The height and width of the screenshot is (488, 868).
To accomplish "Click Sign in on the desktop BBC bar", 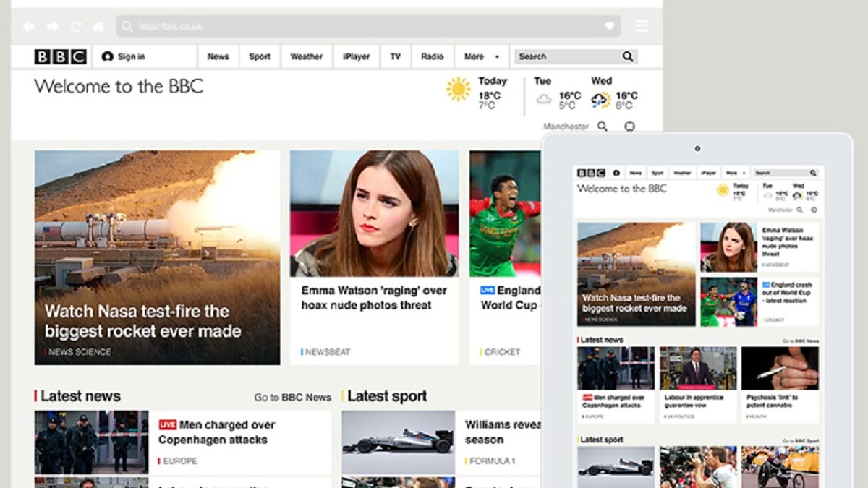I will [x=124, y=56].
